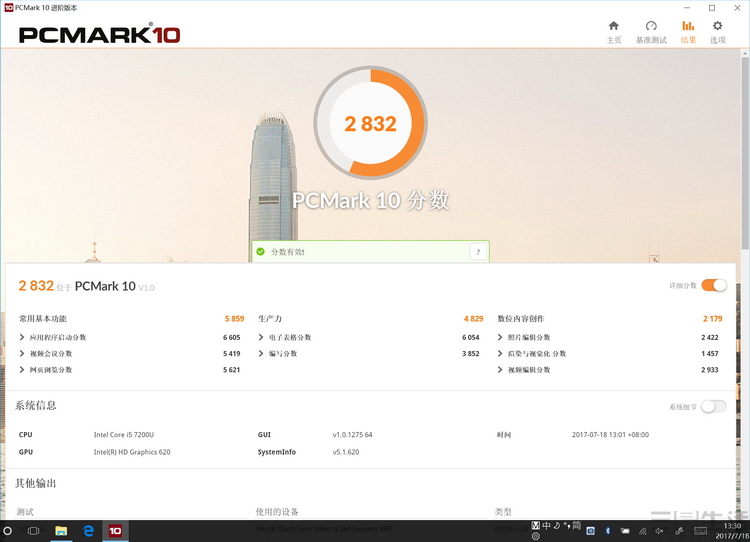Click CPU value Intel Core i5 7200U
Viewport: 750px width, 542px height.
(123, 435)
